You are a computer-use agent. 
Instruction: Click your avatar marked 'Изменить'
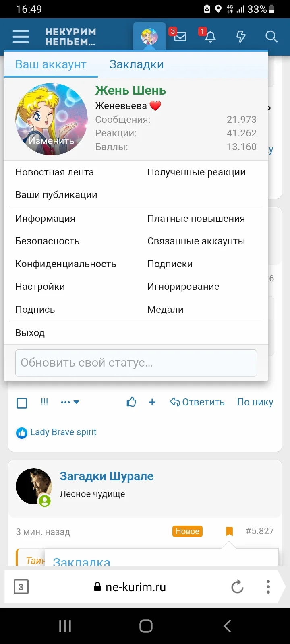(x=52, y=119)
